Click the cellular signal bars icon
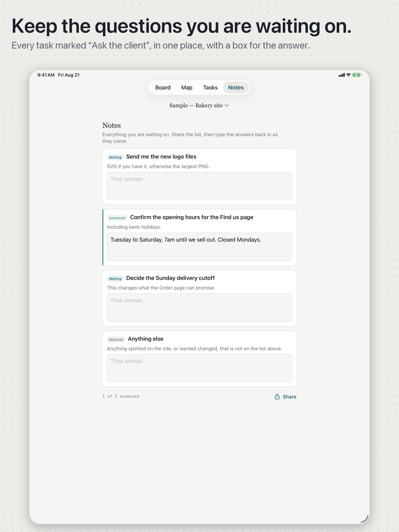Image resolution: width=399 pixels, height=532 pixels. point(341,75)
